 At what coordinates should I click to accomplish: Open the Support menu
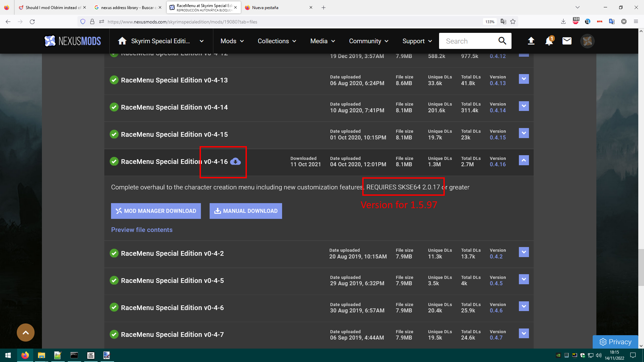[417, 41]
